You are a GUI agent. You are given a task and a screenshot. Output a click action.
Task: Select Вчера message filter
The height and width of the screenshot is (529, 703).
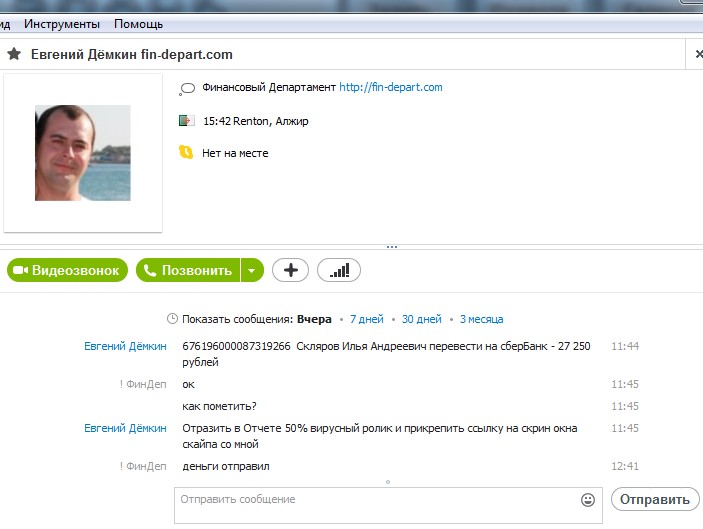(x=314, y=319)
